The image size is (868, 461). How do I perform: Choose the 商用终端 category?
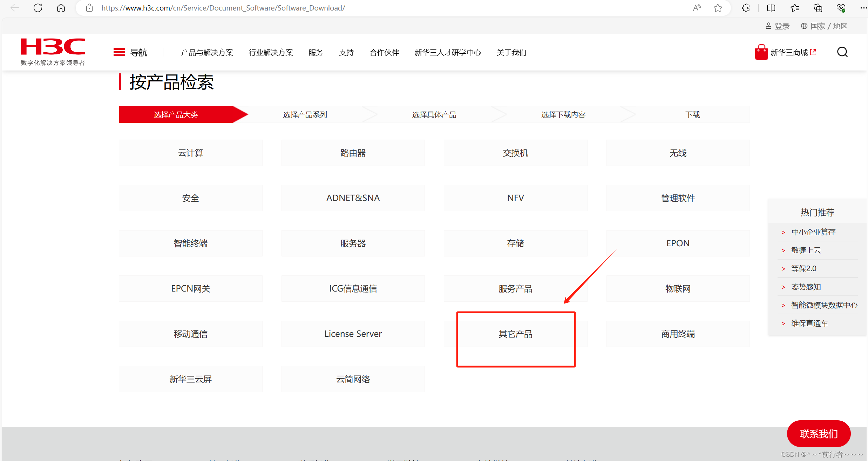678,334
